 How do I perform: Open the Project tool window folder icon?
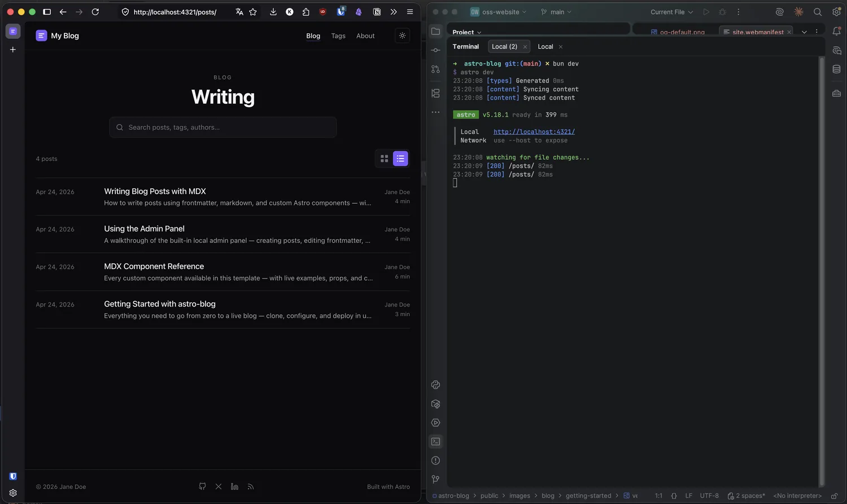(435, 32)
